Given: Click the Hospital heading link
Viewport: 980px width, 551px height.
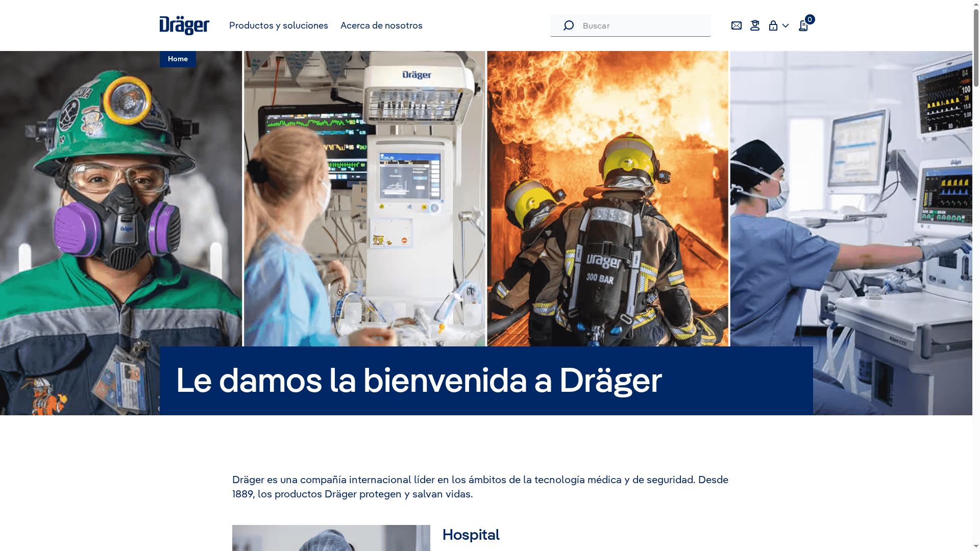Looking at the screenshot, I should [471, 535].
